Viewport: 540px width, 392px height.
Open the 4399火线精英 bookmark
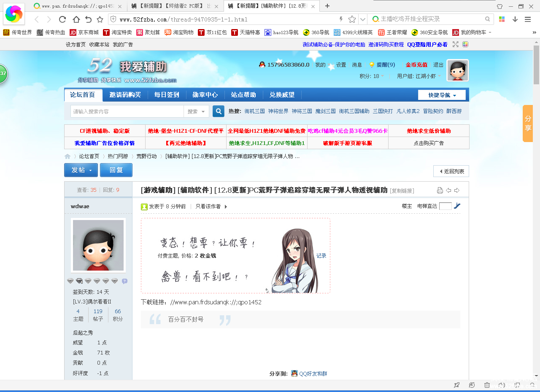(353, 32)
